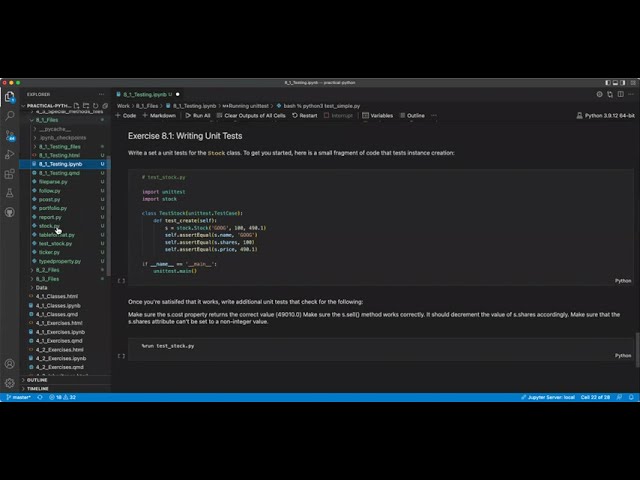The width and height of the screenshot is (640, 480).
Task: Open the Search view icon
Action: [x=10, y=116]
